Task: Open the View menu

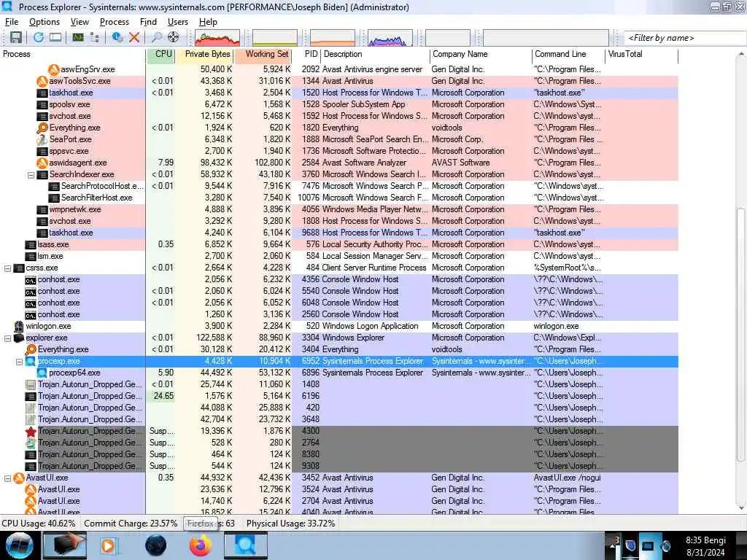Action: coord(80,22)
